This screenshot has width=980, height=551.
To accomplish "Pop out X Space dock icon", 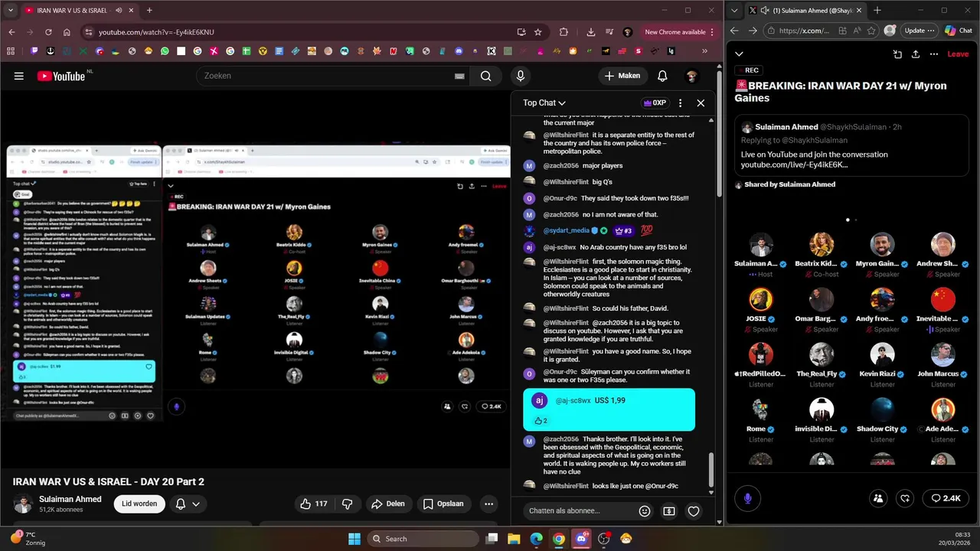I will pos(897,54).
